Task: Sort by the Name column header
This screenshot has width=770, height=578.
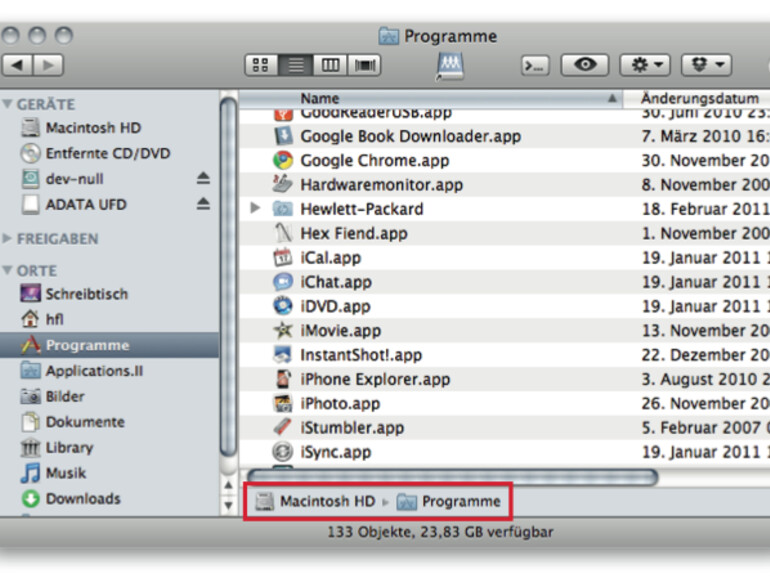Action: pos(431,98)
